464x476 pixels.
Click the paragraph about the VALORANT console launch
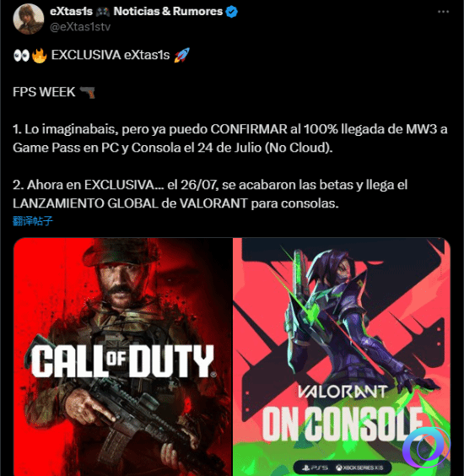pyautogui.click(x=210, y=194)
